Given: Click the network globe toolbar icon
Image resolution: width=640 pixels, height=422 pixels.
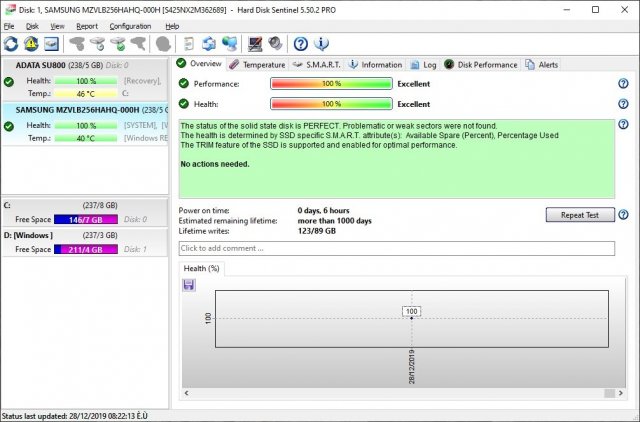Looking at the screenshot, I should pyautogui.click(x=230, y=44).
